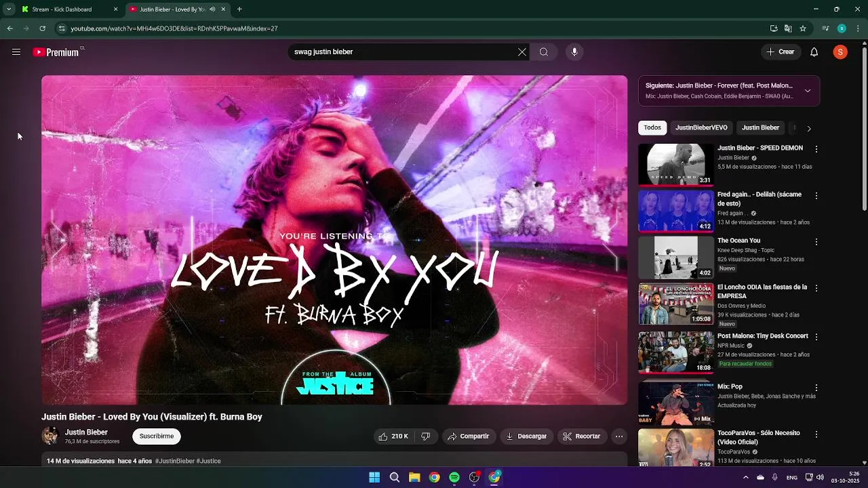Click the Suscribirme button
Screen dimensions: 868x488
click(157, 436)
